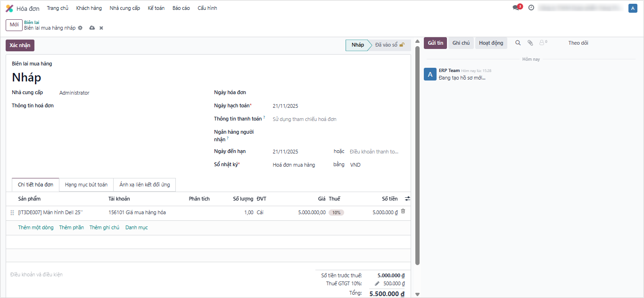Open the activities clock icon
Screen dimensions: 644x298
(531, 8)
